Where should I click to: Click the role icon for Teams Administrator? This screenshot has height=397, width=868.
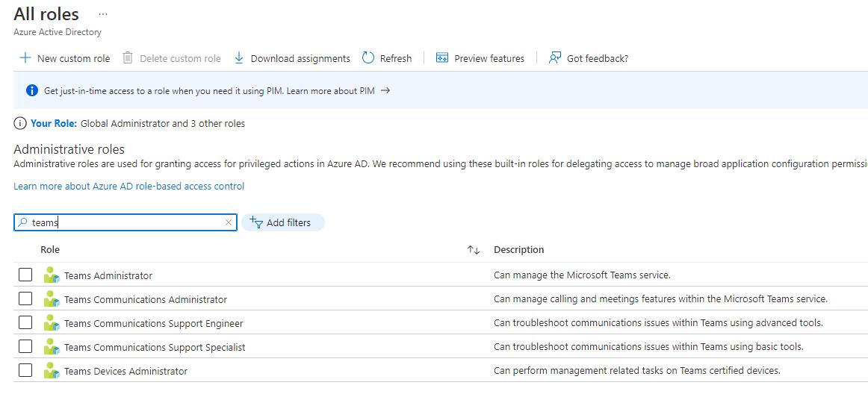52,275
